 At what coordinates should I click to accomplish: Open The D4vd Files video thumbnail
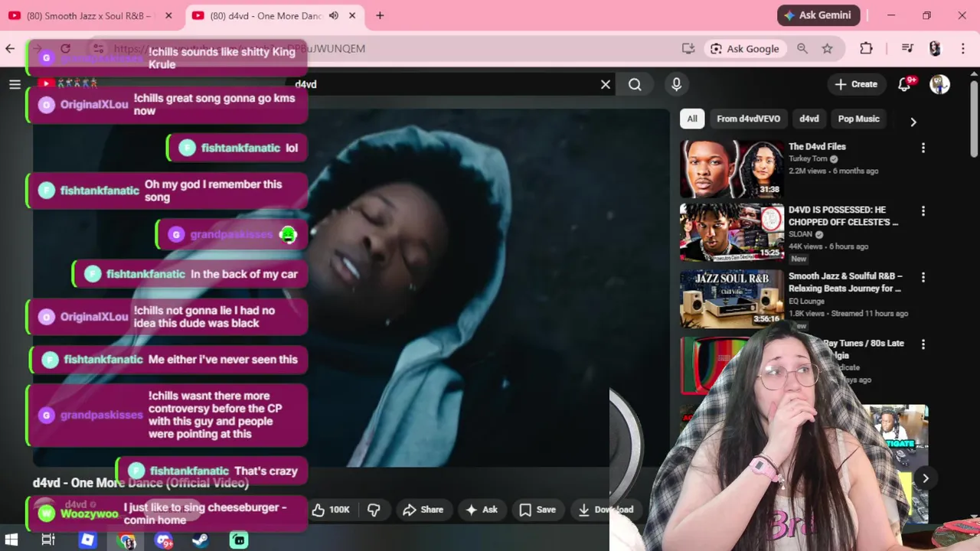pos(732,169)
